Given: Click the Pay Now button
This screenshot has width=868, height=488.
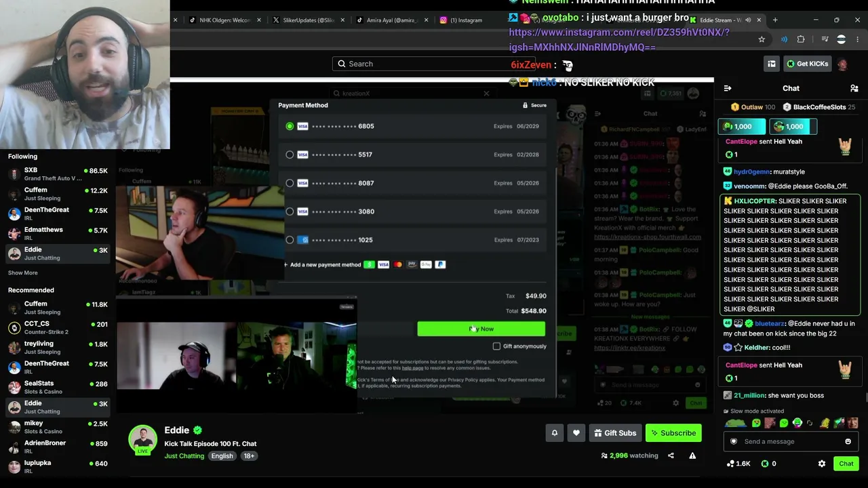Looking at the screenshot, I should pyautogui.click(x=481, y=329).
